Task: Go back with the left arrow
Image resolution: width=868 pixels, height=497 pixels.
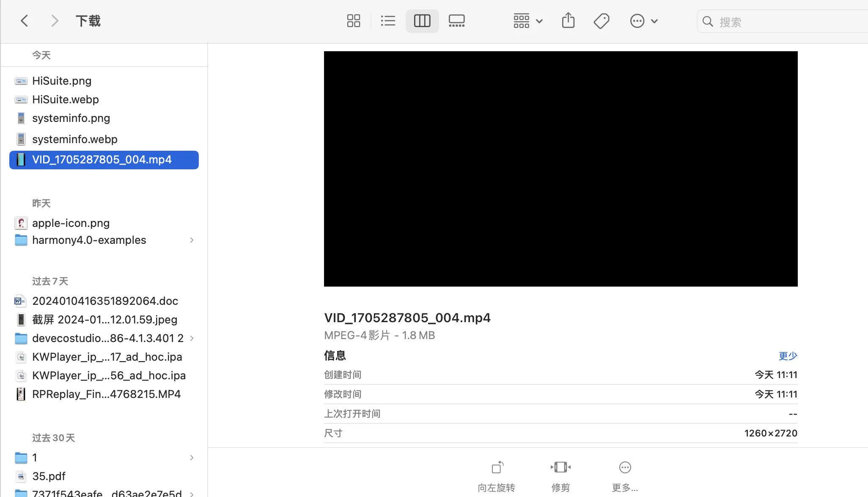Action: 25,21
